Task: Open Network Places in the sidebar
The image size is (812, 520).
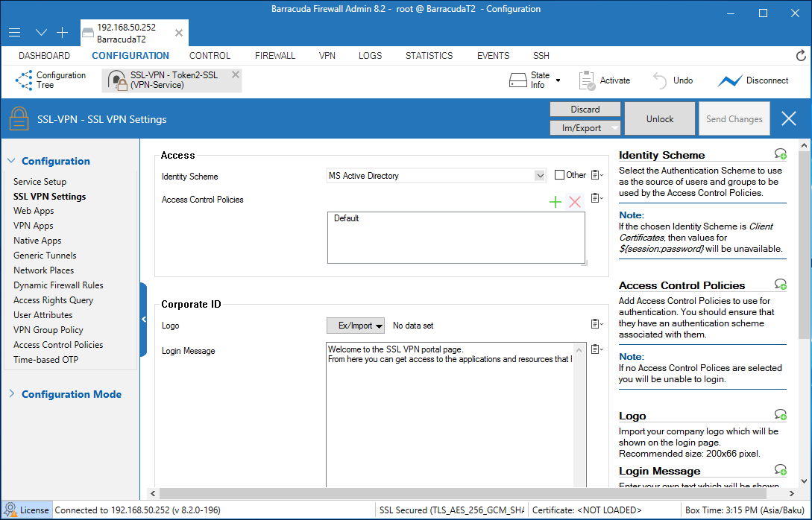Action: click(43, 270)
